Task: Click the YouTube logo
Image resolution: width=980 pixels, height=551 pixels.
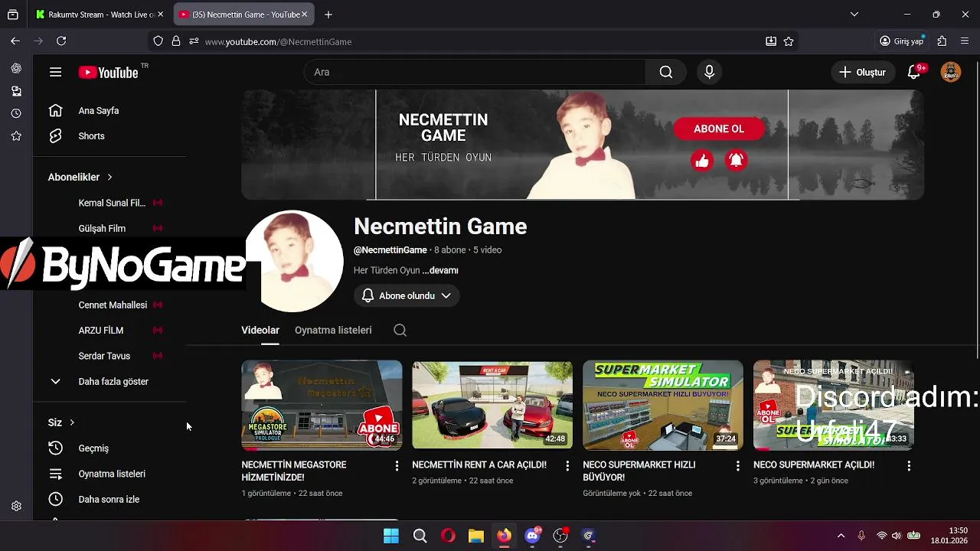Action: [x=109, y=73]
